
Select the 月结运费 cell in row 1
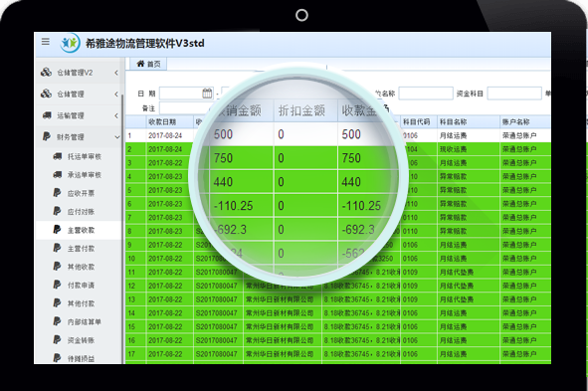(468, 135)
